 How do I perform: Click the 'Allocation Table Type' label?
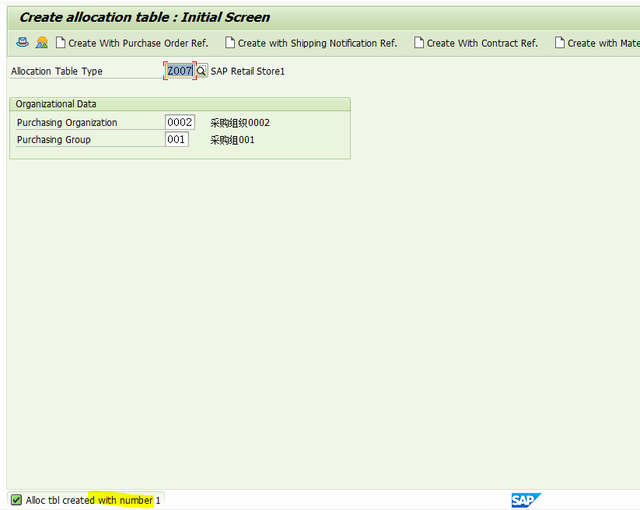(57, 71)
